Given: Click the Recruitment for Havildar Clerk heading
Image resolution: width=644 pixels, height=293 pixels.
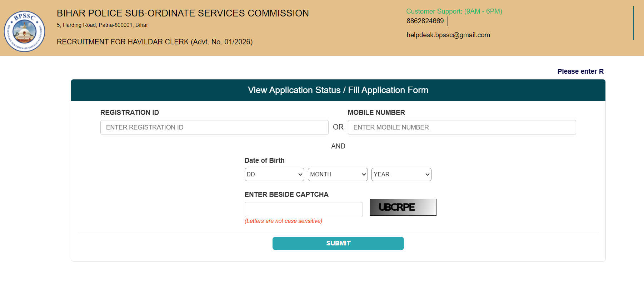Looking at the screenshot, I should [155, 42].
